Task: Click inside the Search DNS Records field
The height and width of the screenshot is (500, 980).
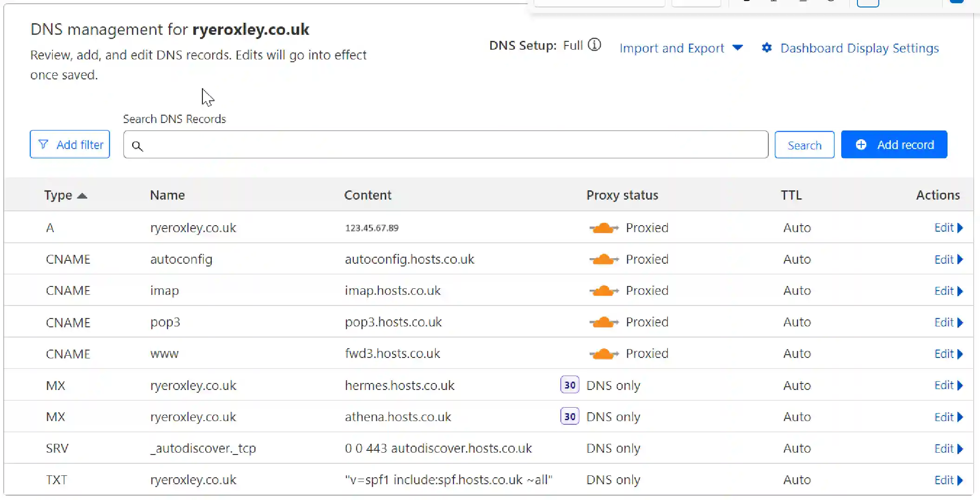Action: [446, 144]
